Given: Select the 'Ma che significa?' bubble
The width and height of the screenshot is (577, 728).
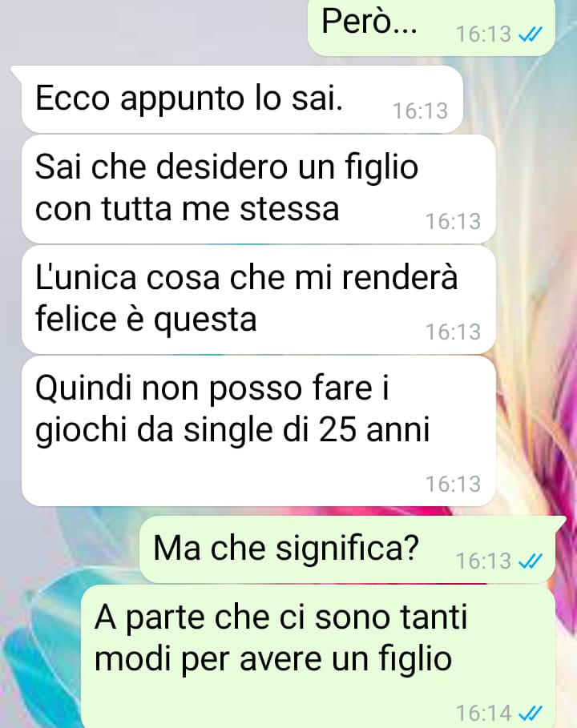Looking at the screenshot, I should (x=348, y=549).
